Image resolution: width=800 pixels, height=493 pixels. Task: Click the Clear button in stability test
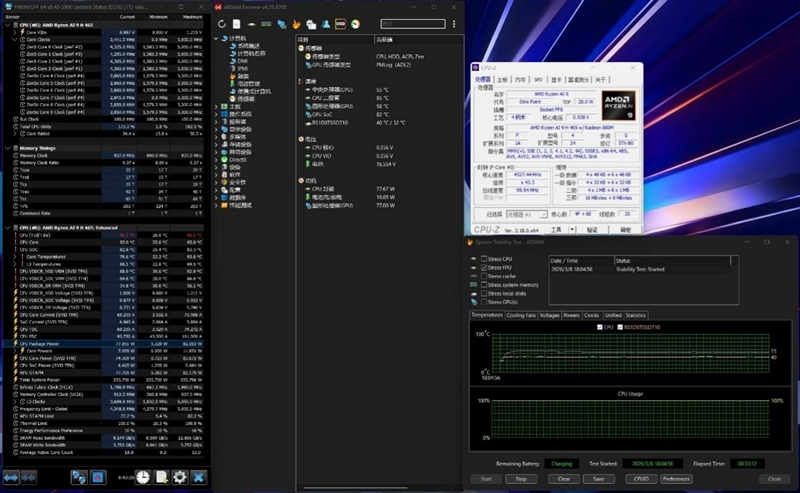[564, 479]
